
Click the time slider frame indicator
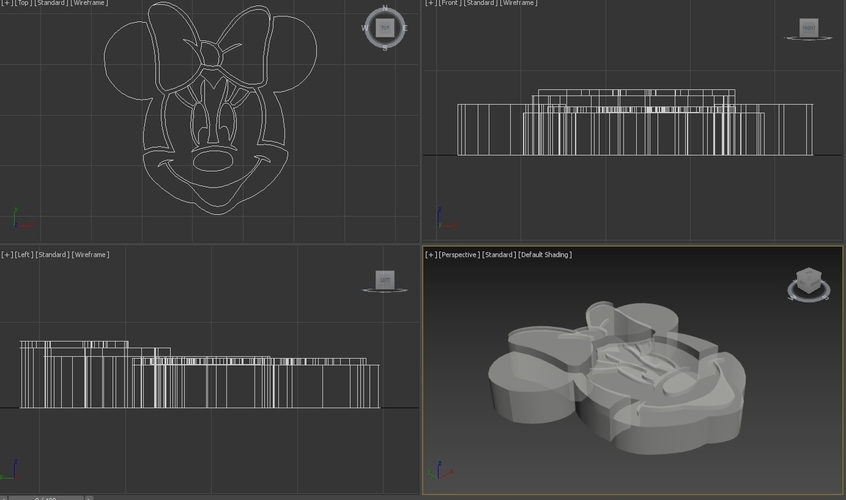[46, 498]
